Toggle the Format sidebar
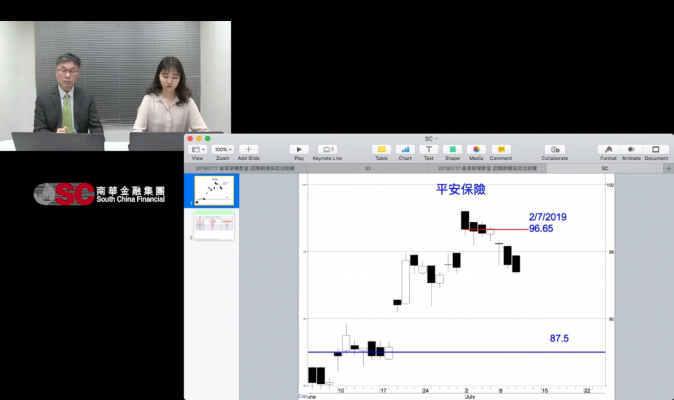This screenshot has height=400, width=674. [608, 149]
